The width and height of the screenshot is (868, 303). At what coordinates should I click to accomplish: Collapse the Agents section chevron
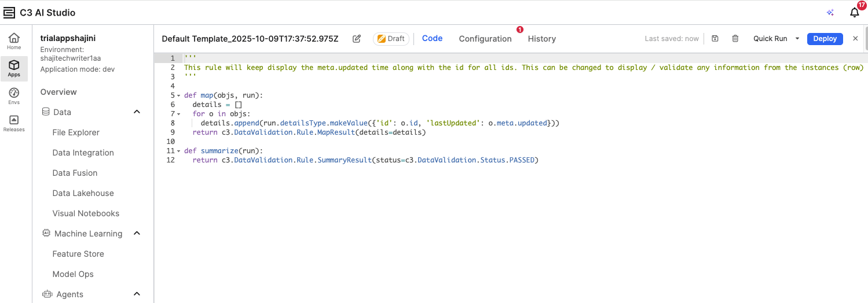[x=137, y=294]
